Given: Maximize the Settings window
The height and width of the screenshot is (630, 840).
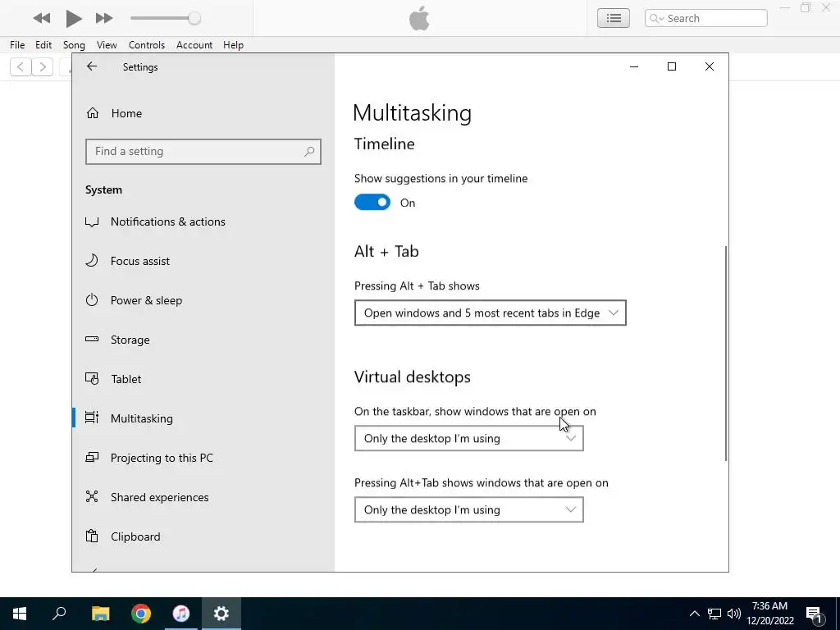Looking at the screenshot, I should tap(672, 67).
